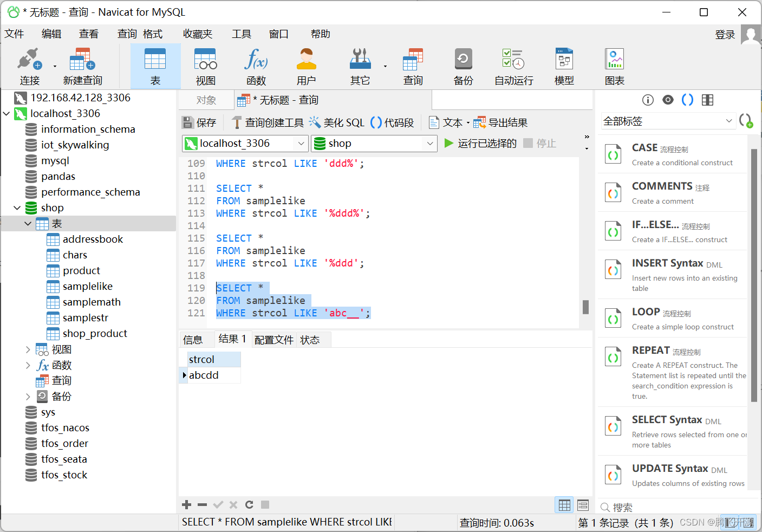
Task: Open the localhost_3306 connection dropdown
Action: pyautogui.click(x=245, y=144)
